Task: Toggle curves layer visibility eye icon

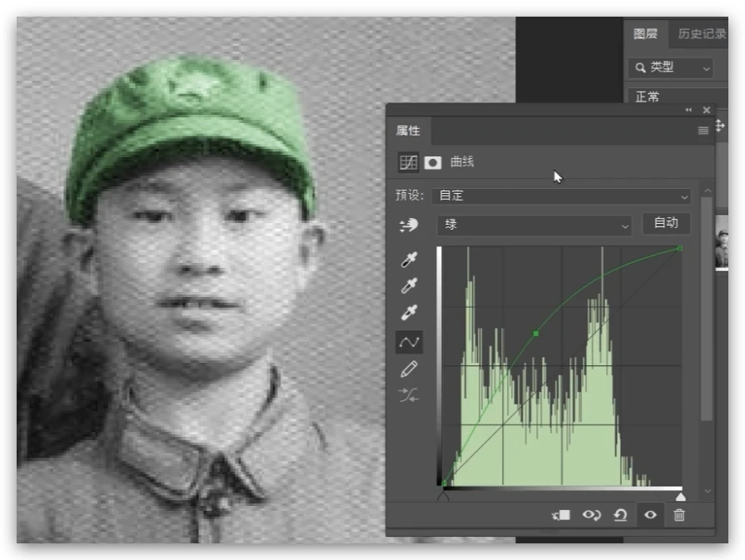Action: tap(650, 515)
